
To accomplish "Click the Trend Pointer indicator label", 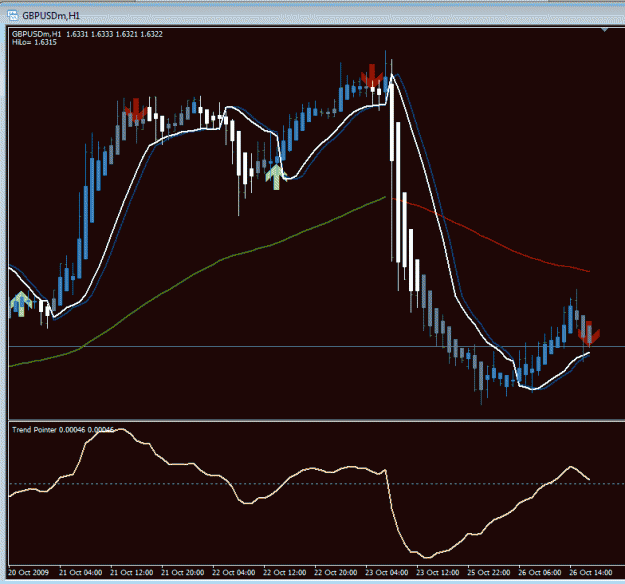I will pyautogui.click(x=63, y=430).
